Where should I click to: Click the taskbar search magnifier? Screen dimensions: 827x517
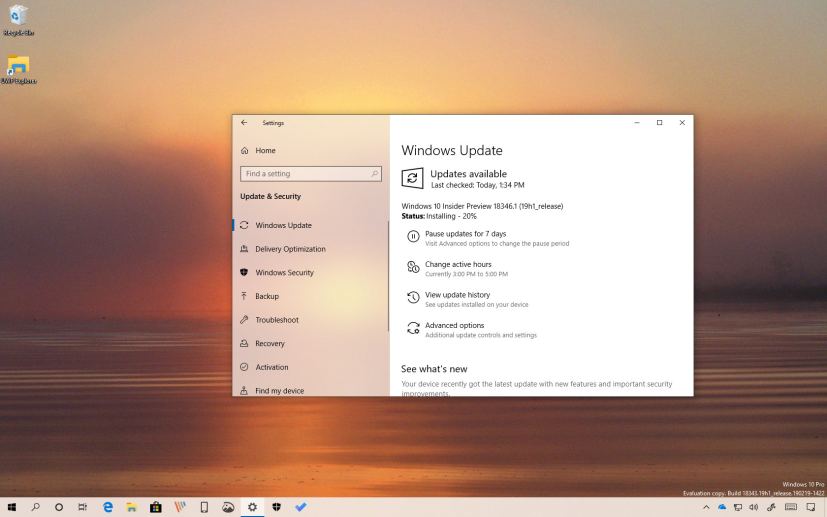[x=35, y=507]
